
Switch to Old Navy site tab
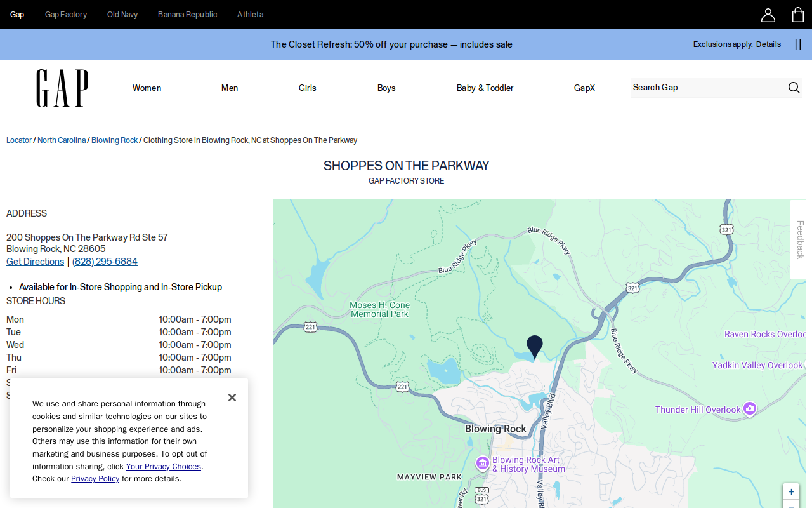(122, 15)
